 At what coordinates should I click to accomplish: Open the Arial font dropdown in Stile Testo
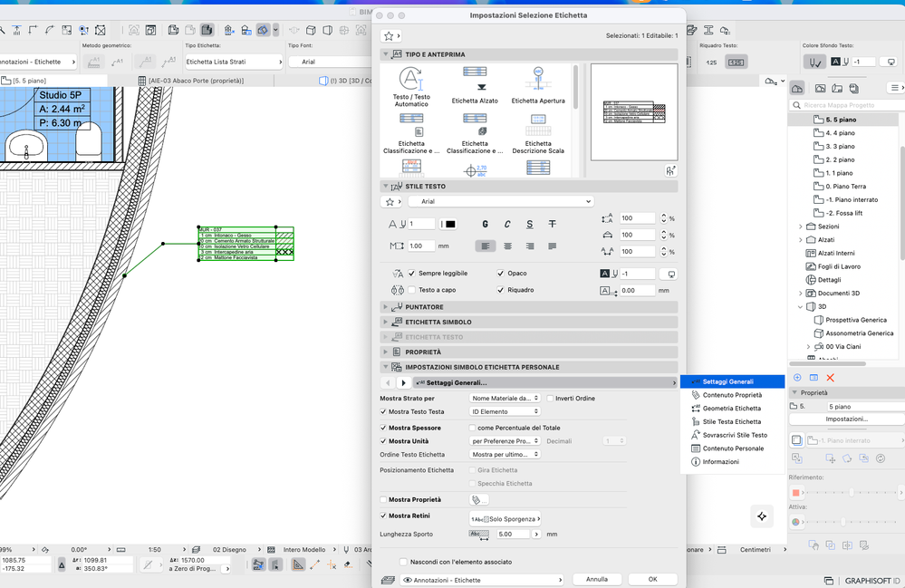coord(500,201)
